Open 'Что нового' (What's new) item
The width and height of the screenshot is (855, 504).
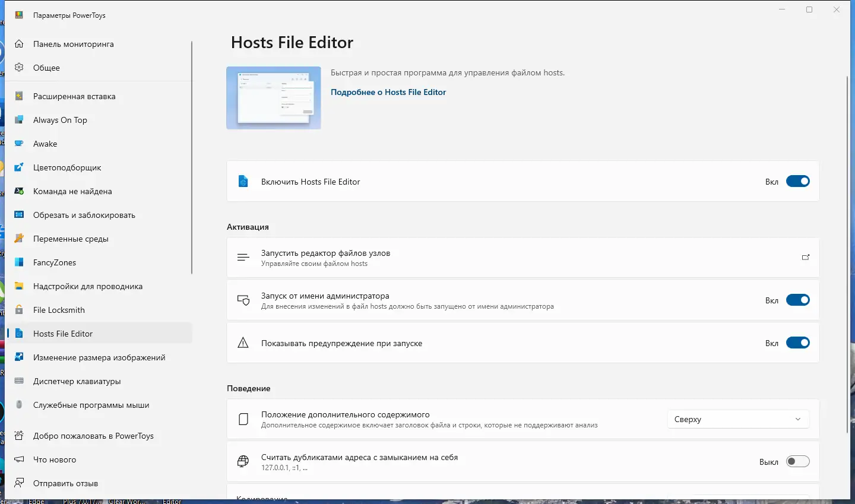55,459
